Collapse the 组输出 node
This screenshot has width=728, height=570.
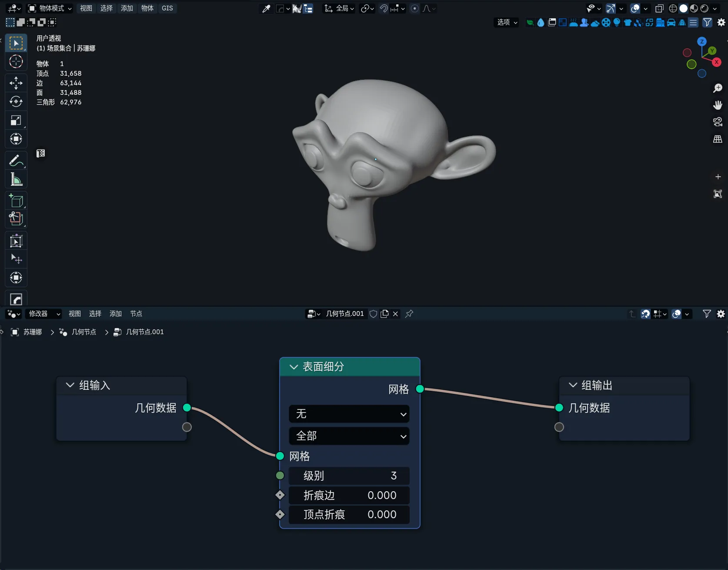click(x=573, y=385)
